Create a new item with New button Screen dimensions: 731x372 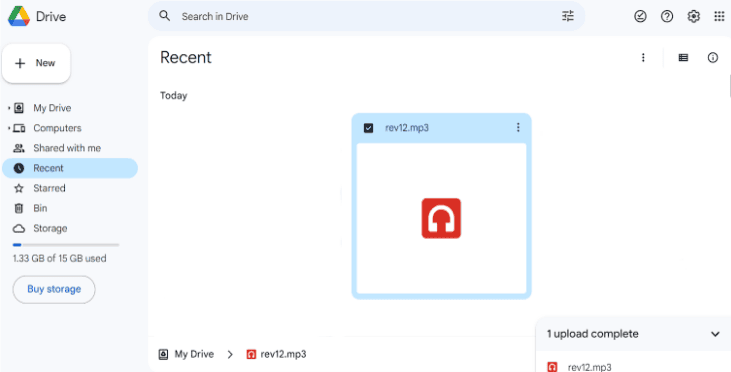[x=36, y=63]
